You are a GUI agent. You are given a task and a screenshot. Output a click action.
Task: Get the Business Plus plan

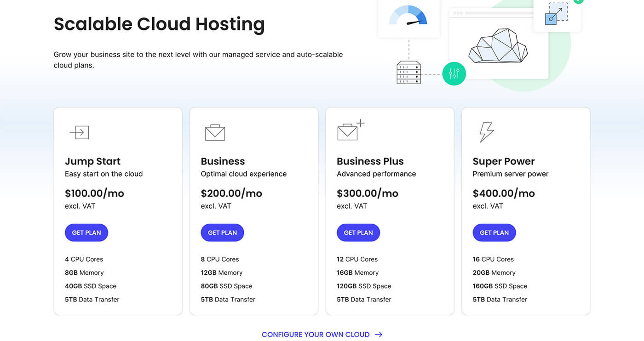(358, 233)
